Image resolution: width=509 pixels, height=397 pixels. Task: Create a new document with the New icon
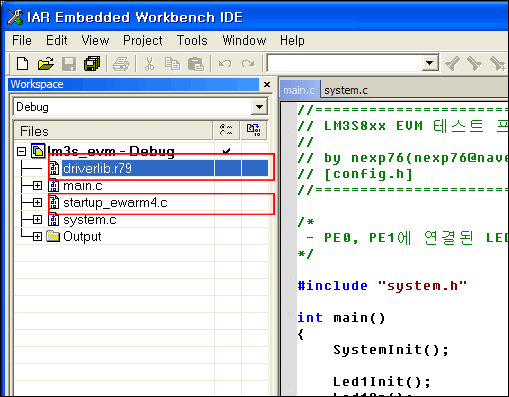pyautogui.click(x=22, y=63)
